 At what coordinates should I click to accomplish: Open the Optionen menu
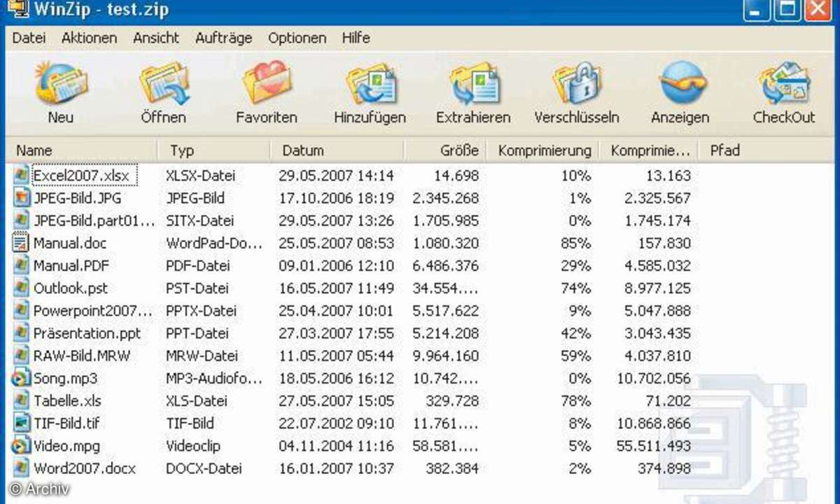coord(297,38)
